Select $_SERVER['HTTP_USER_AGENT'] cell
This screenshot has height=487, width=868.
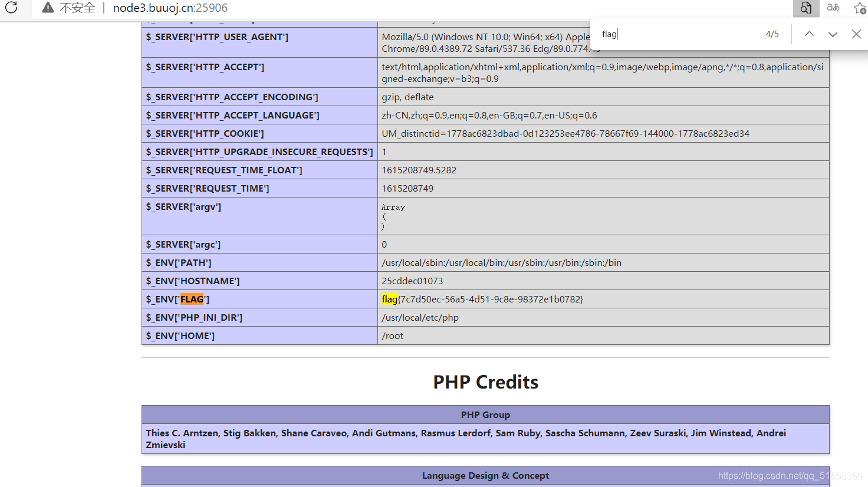(x=259, y=42)
